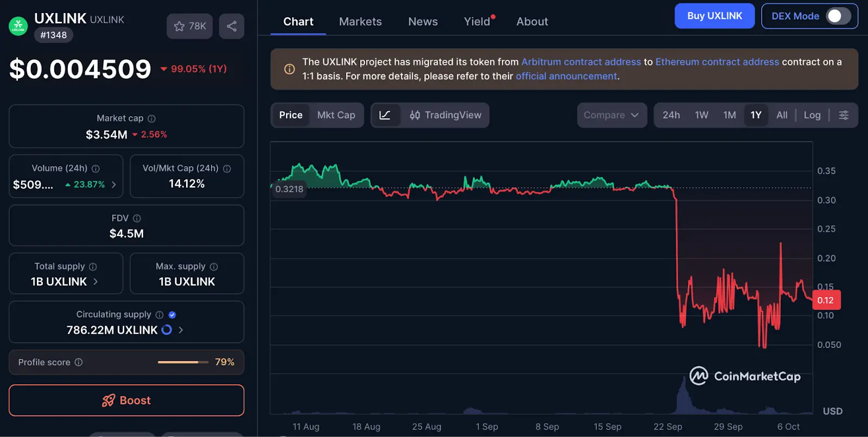Open the Compare dropdown

coord(611,115)
